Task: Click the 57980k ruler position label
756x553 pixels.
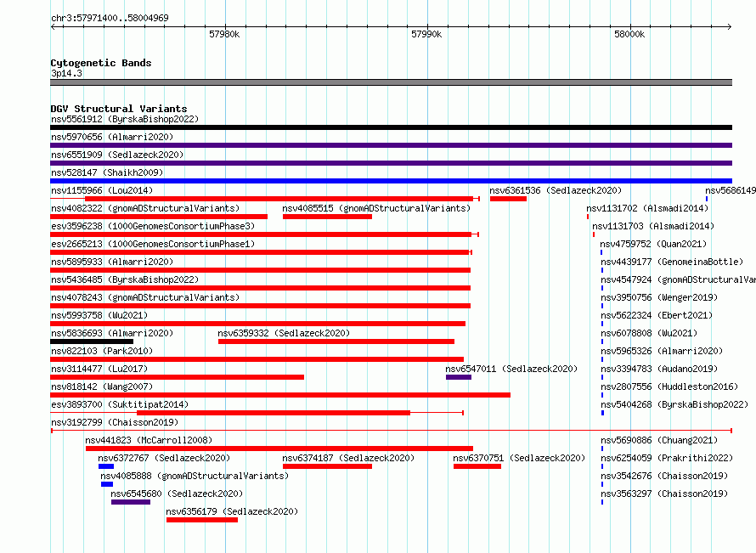Action: pos(224,34)
